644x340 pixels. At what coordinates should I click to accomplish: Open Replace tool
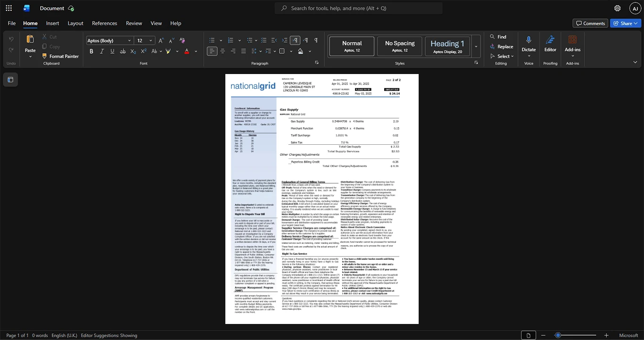tap(501, 47)
